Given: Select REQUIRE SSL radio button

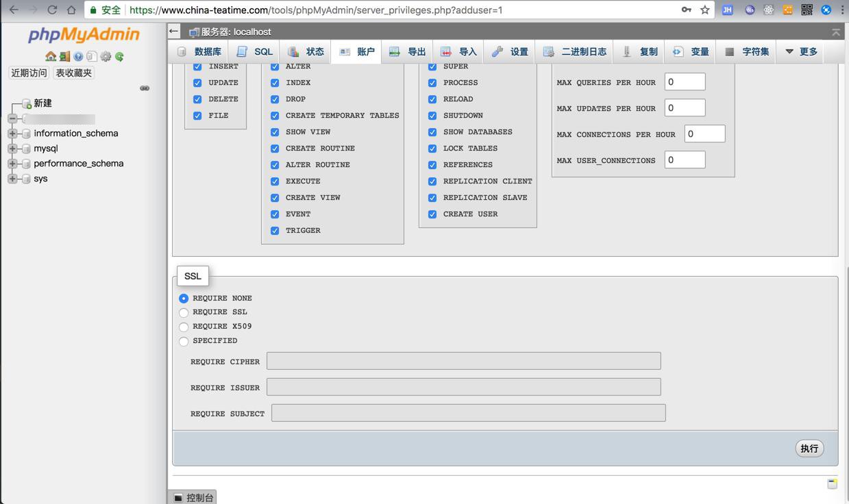Looking at the screenshot, I should tap(184, 313).
